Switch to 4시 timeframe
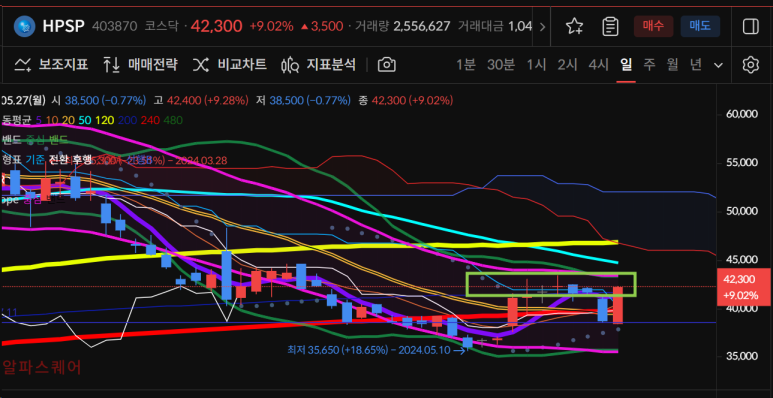Screen dimensions: 773x398 [x=598, y=65]
